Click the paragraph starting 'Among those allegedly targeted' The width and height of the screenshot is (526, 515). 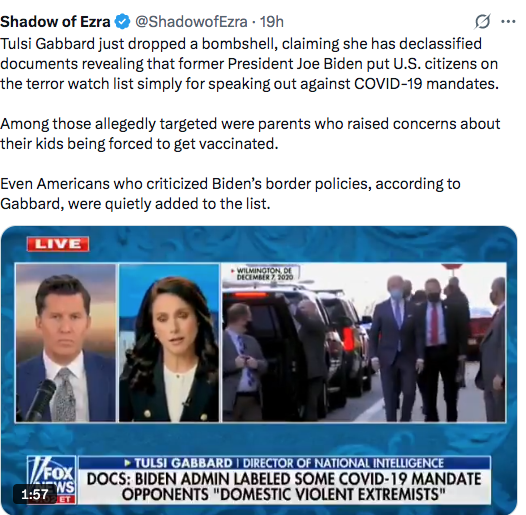250,134
